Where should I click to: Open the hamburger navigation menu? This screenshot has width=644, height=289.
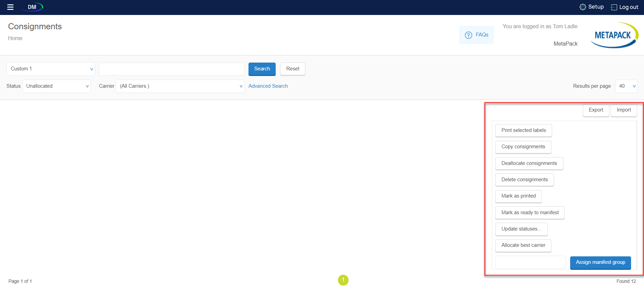click(10, 7)
